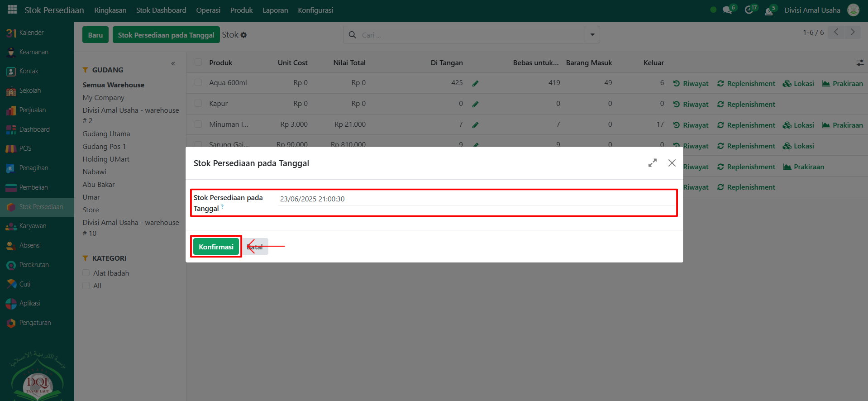
Task: Click the gear icon next to Stok
Action: coord(244,35)
